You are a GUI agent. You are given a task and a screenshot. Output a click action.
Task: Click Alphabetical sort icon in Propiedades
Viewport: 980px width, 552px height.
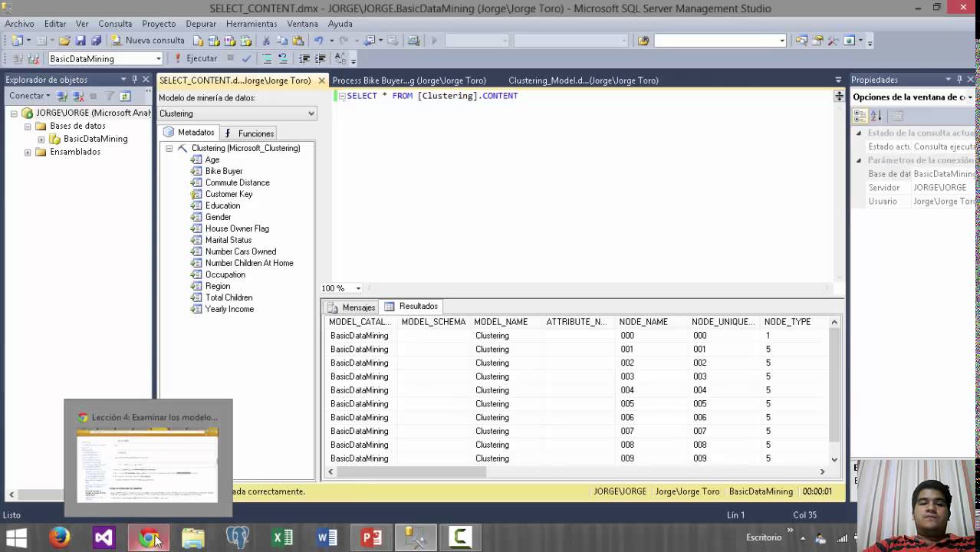point(876,116)
